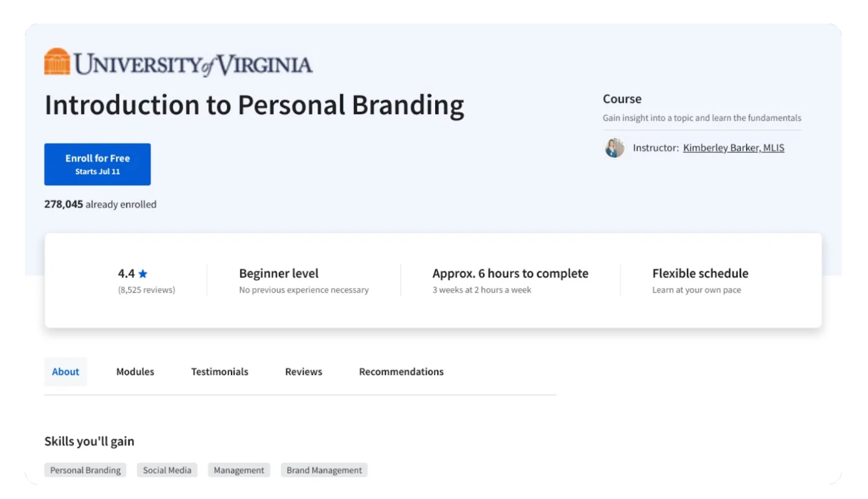Click the orange rotunda emblem icon
Viewport: 868px width, 499px height.
pos(57,62)
